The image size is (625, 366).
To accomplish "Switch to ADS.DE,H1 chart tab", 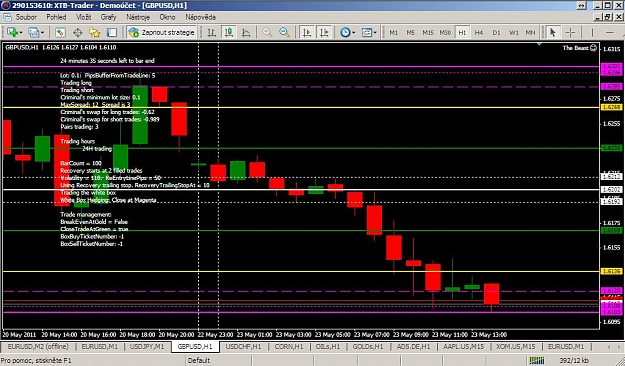I will click(x=413, y=346).
